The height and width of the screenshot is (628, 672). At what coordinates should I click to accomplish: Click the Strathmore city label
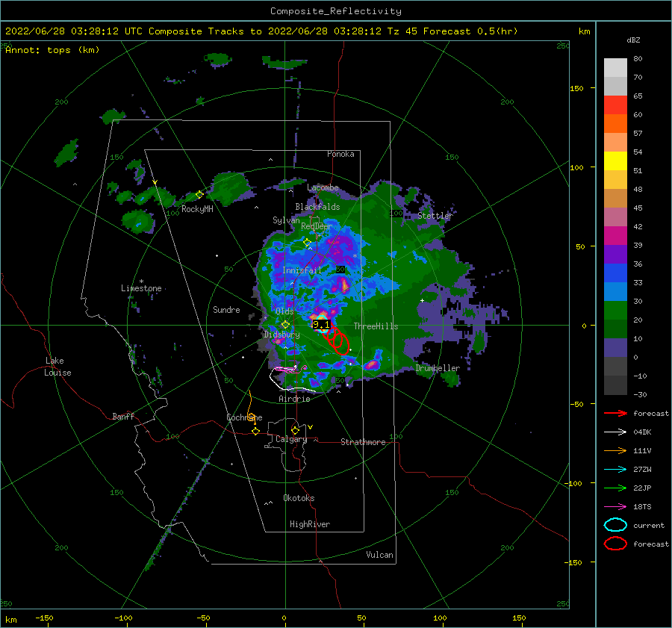point(363,442)
